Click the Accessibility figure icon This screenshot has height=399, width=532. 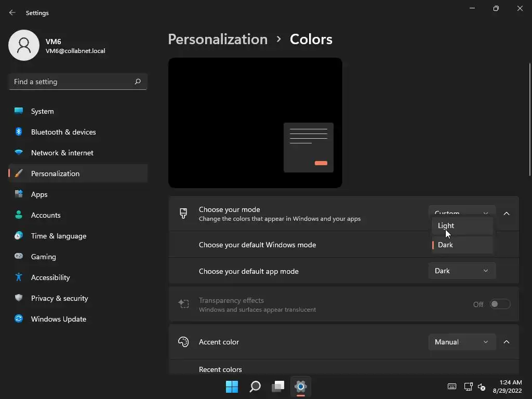click(19, 277)
